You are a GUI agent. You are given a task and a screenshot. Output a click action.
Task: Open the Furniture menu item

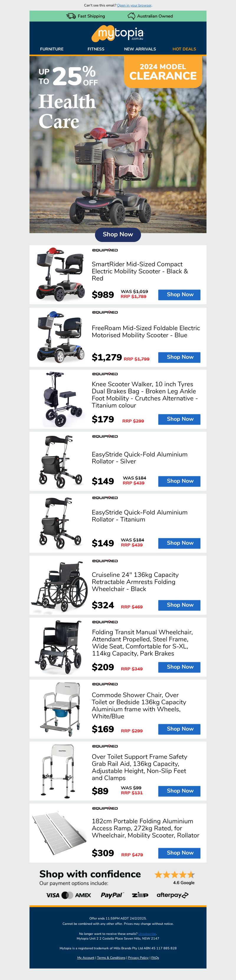click(52, 49)
